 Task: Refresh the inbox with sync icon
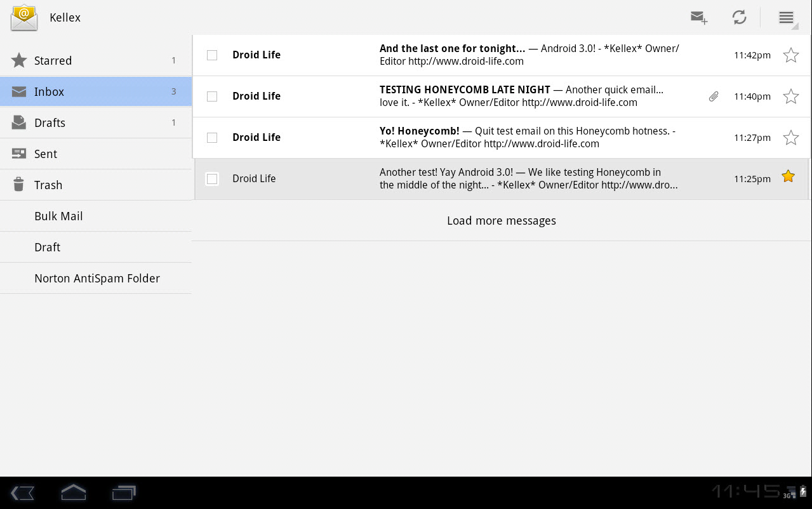tap(739, 18)
